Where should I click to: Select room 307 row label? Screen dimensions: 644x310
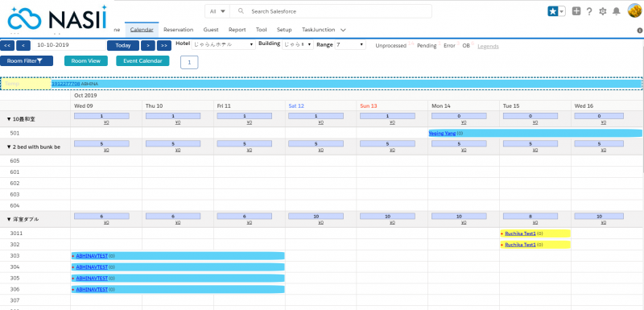click(14, 300)
